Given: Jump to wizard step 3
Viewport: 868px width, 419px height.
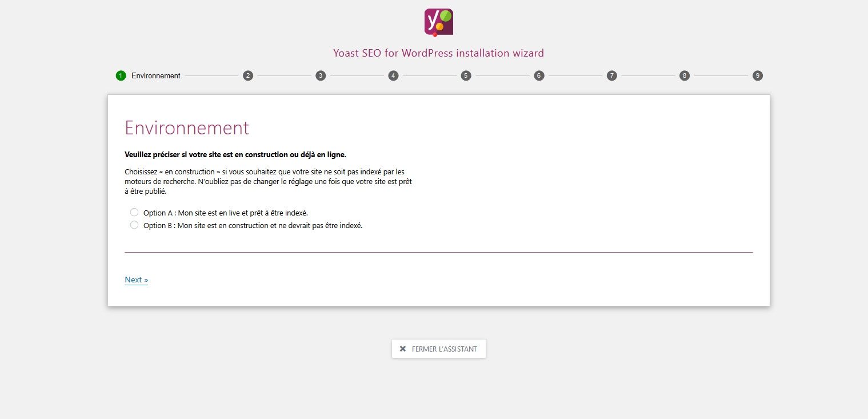Looking at the screenshot, I should 321,75.
